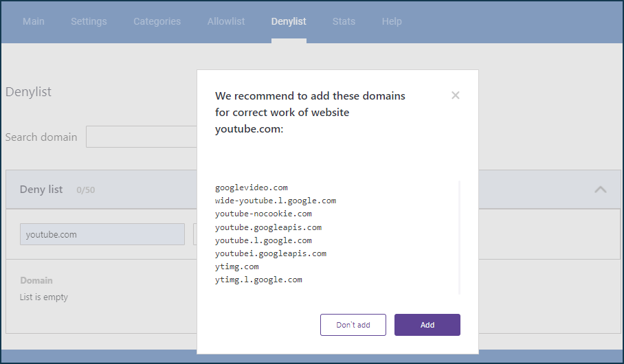Close the recommended domains dialog
Screen dimensions: 624x364
click(x=455, y=95)
